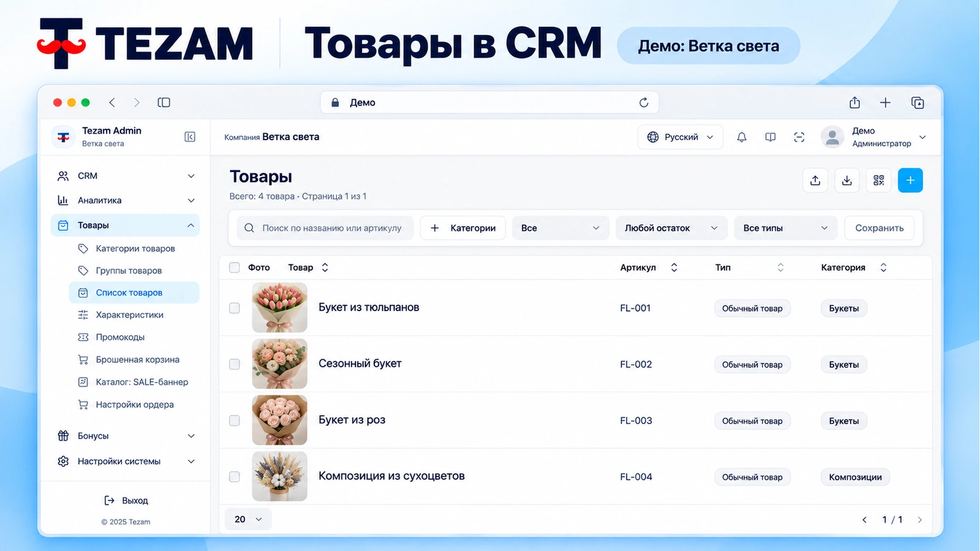Click the product search input field
The height and width of the screenshot is (551, 980).
(x=325, y=228)
